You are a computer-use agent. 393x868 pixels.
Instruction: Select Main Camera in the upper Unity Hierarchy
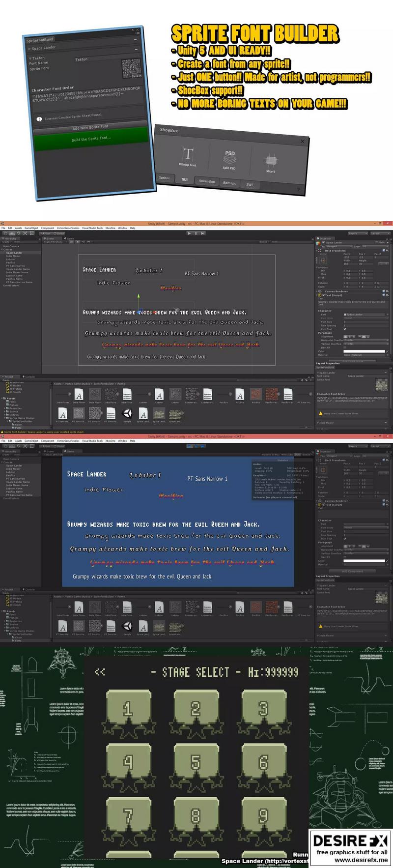click(11, 246)
